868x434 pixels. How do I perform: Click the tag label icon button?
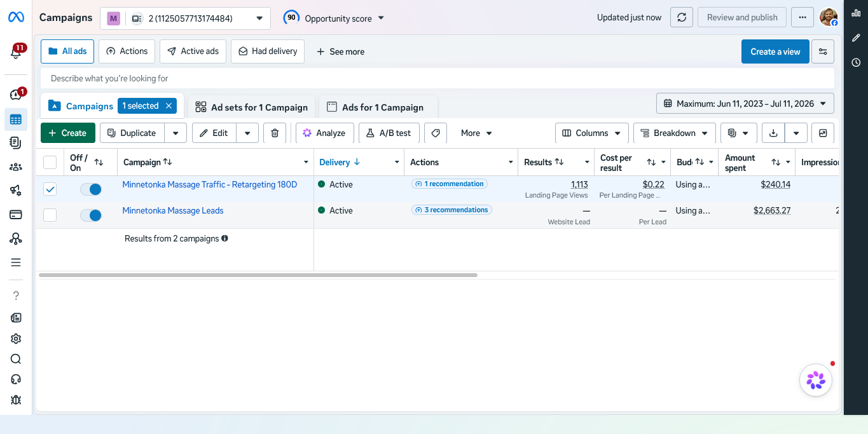pyautogui.click(x=436, y=133)
